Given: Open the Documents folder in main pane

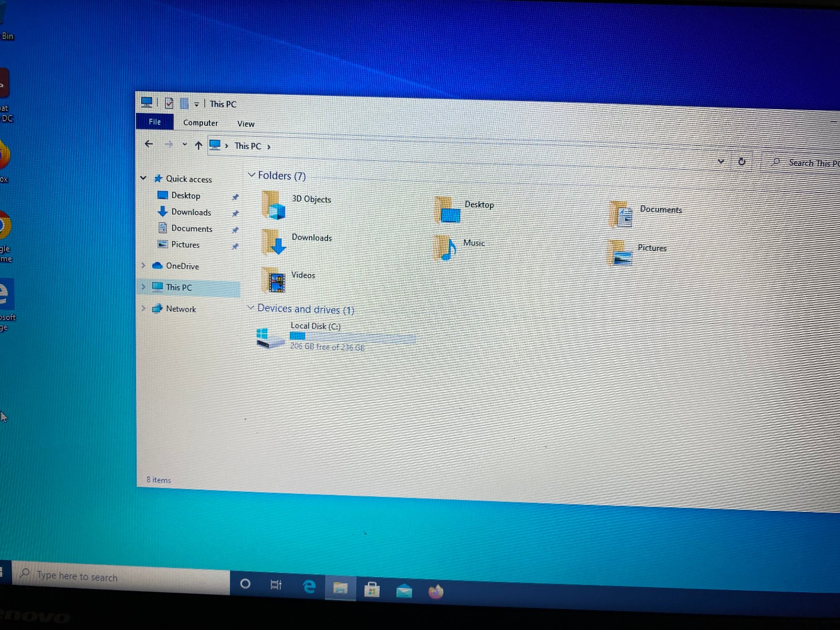Looking at the screenshot, I should click(x=646, y=213).
